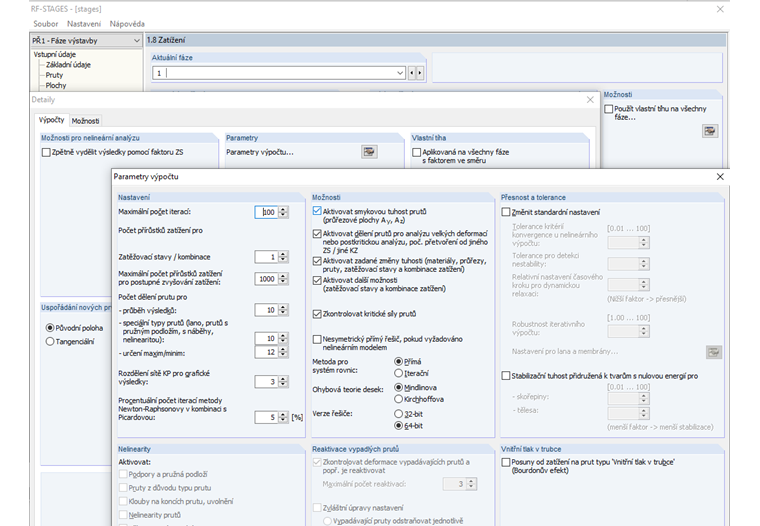Click Zatěžovací stavy / kombinace value field
Viewport: 760px width, 526px height.
tap(266, 257)
